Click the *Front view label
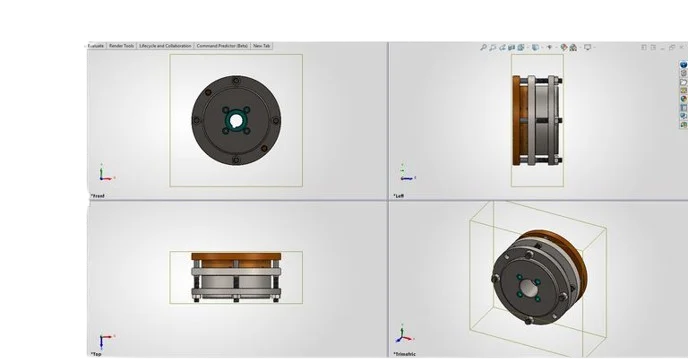Screen dimensions: 688x363 pos(97,196)
